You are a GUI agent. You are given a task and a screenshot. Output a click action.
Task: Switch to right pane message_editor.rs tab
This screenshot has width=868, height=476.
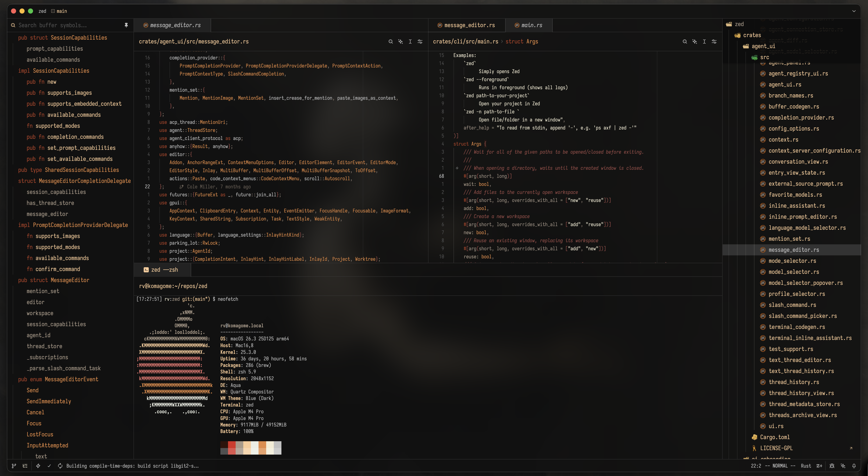(466, 25)
